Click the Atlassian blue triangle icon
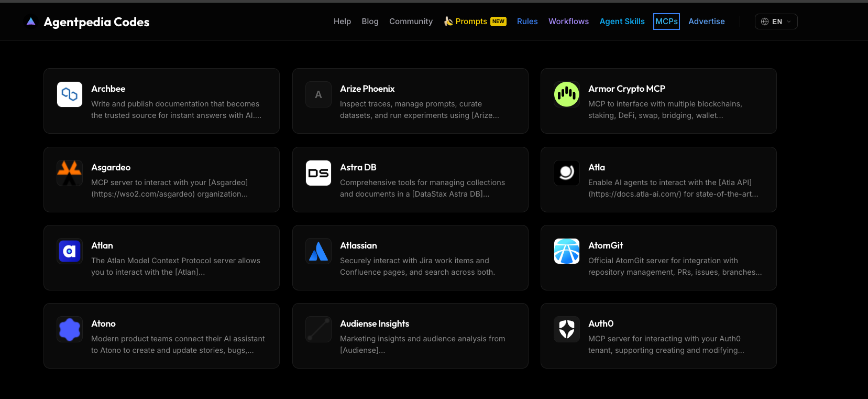 (318, 251)
